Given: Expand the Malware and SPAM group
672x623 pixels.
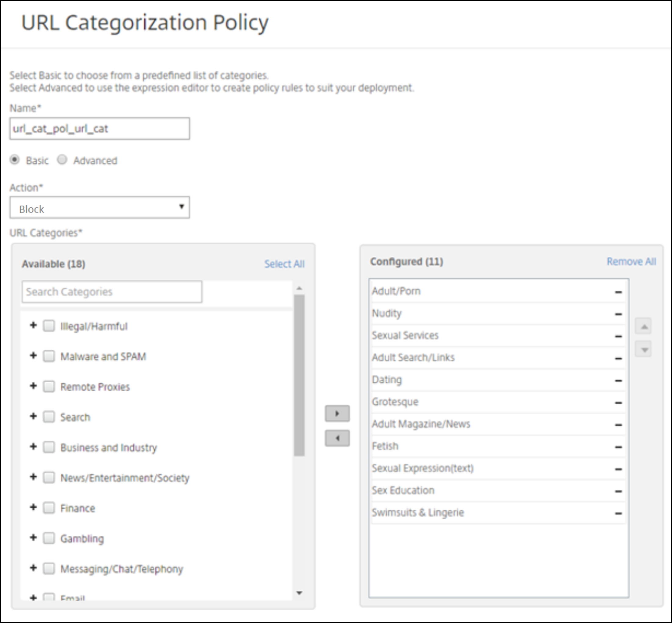Looking at the screenshot, I should point(33,355).
